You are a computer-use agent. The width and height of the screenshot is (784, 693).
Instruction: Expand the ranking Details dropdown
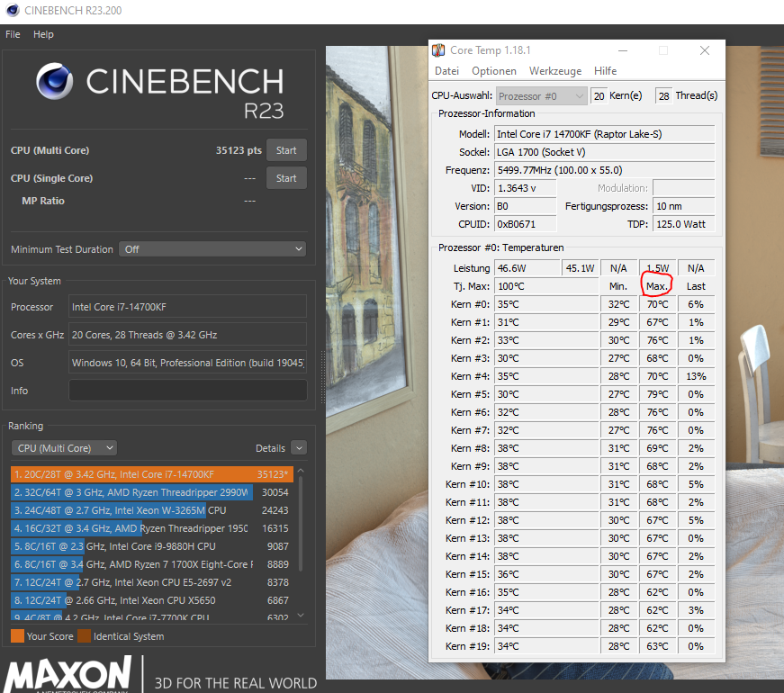tap(299, 448)
